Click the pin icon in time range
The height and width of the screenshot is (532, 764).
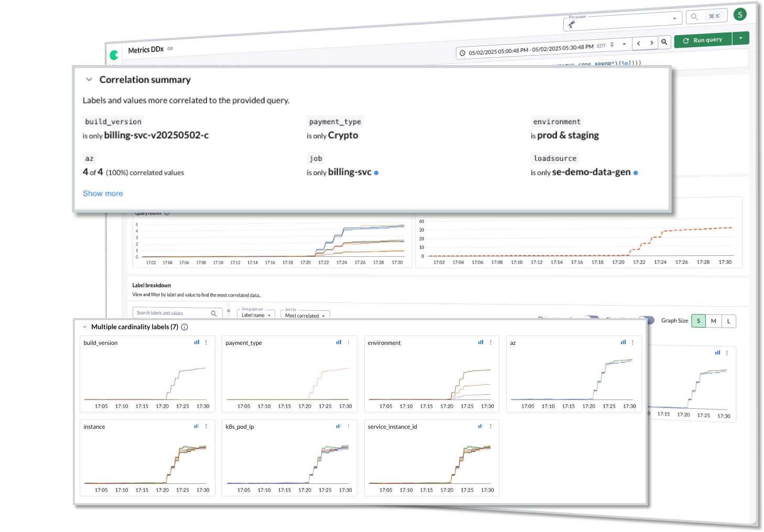(612, 45)
